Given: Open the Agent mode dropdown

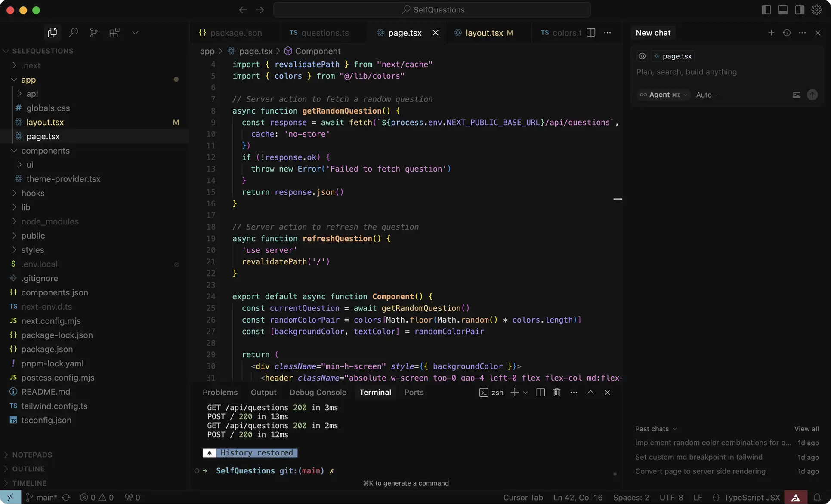Looking at the screenshot, I should point(663,95).
